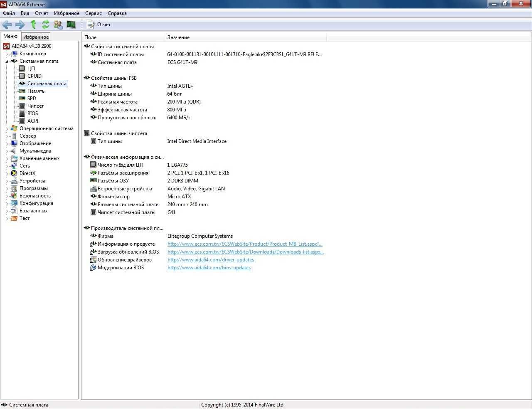
Task: Open the Сервис menu
Action: point(94,13)
